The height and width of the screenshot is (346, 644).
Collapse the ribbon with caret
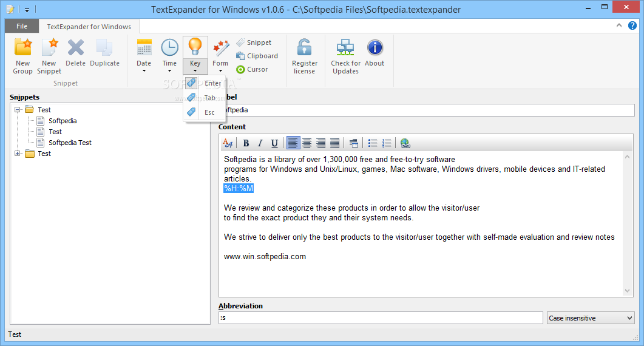[619, 25]
